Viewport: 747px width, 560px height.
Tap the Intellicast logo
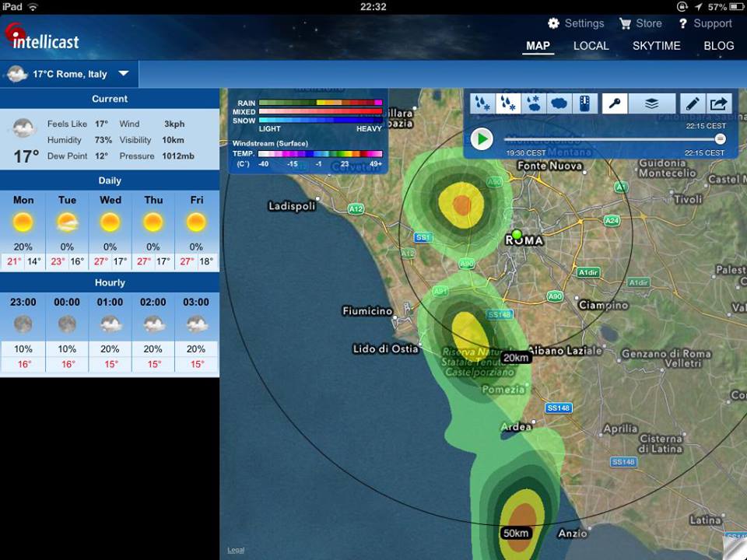[42, 37]
